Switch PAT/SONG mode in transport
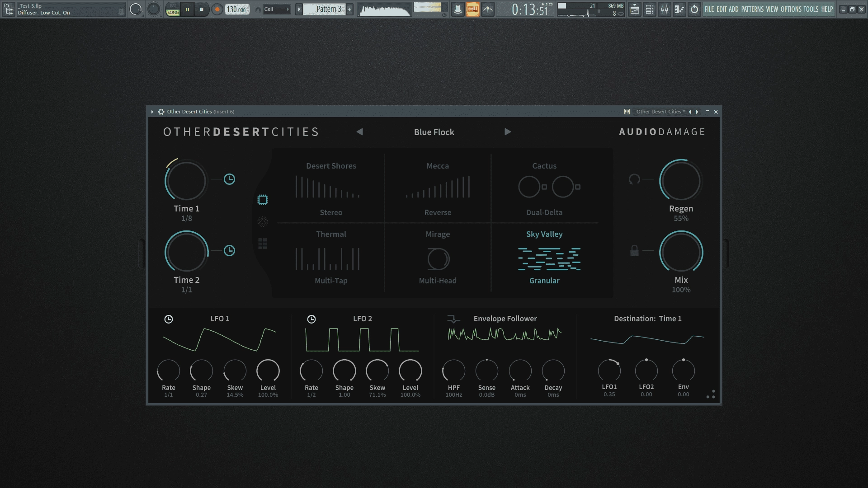 pos(173,9)
